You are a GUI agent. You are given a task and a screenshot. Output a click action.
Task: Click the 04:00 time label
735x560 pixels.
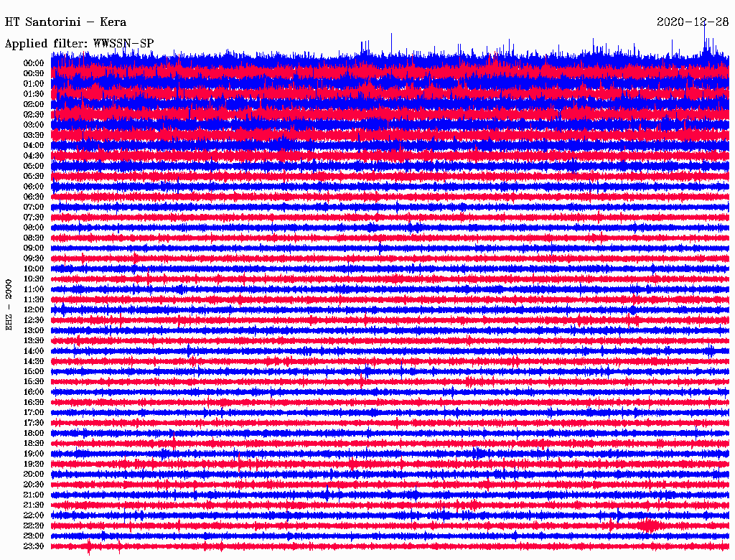tap(34, 146)
